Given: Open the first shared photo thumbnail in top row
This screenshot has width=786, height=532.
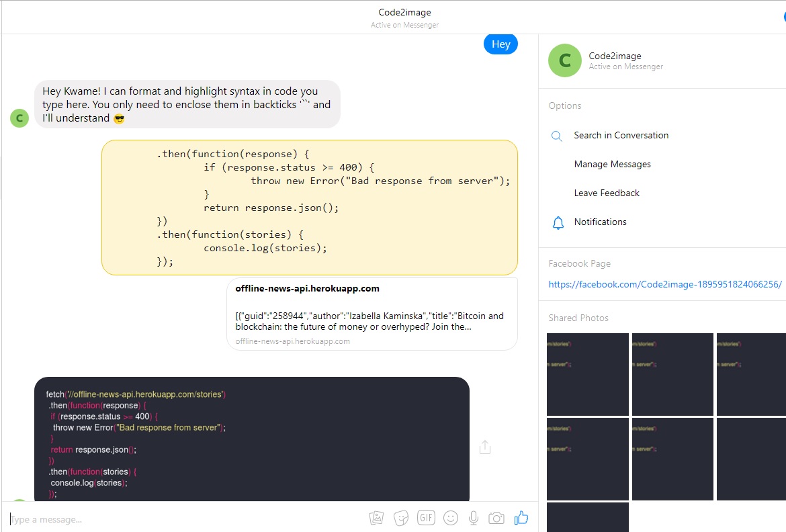Looking at the screenshot, I should (588, 374).
